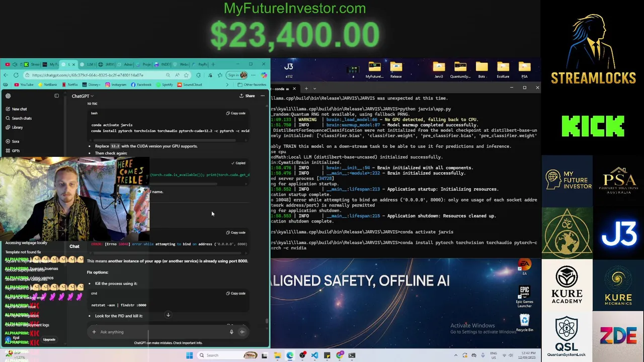Share the ChatGPT conversation
Image resolution: width=644 pixels, height=362 pixels.
(247, 96)
